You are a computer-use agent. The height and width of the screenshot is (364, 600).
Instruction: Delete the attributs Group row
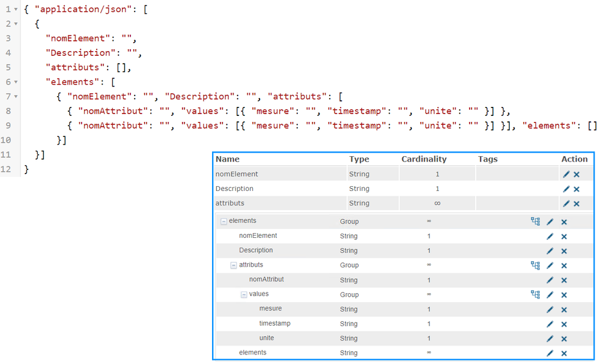[x=564, y=265]
